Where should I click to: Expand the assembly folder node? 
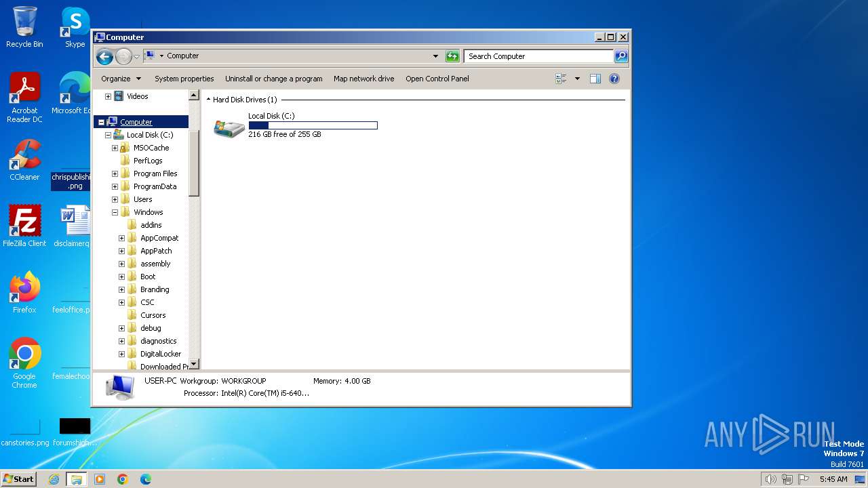point(121,264)
